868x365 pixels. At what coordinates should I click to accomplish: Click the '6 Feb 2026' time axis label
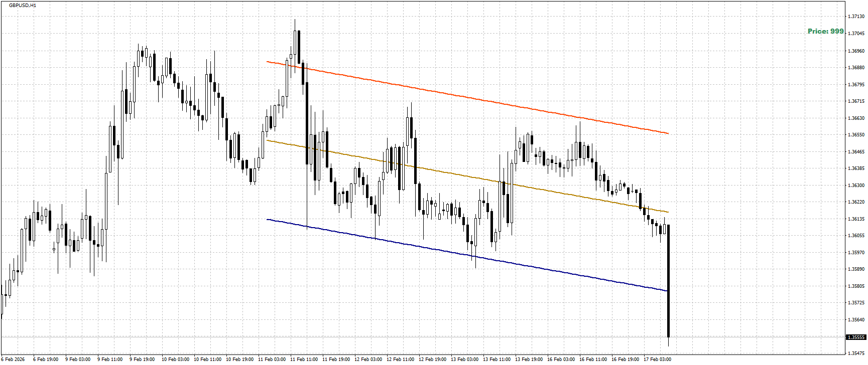pos(13,359)
